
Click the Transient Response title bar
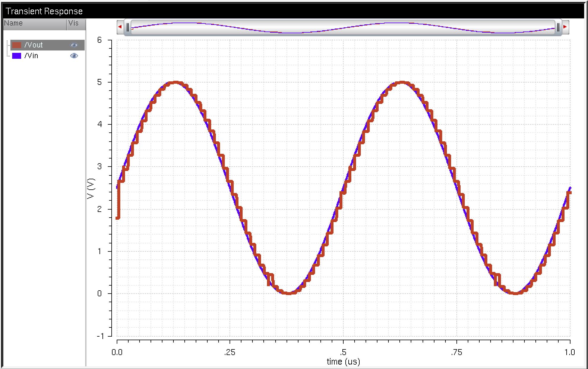[x=293, y=11]
